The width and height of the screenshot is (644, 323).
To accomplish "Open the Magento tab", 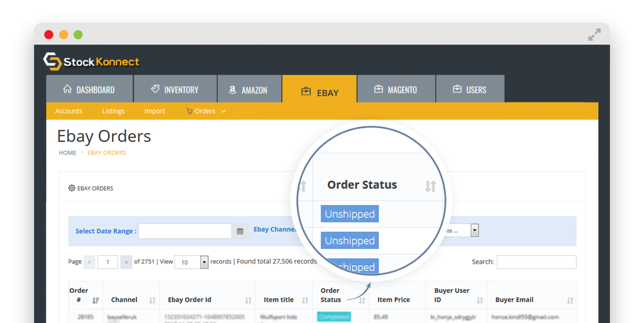I will [396, 89].
